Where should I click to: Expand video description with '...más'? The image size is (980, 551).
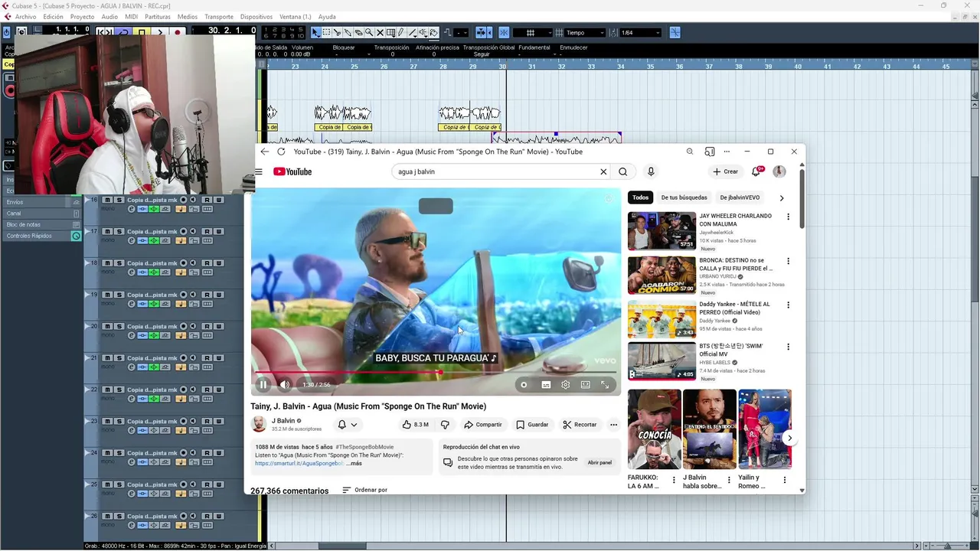(x=354, y=463)
